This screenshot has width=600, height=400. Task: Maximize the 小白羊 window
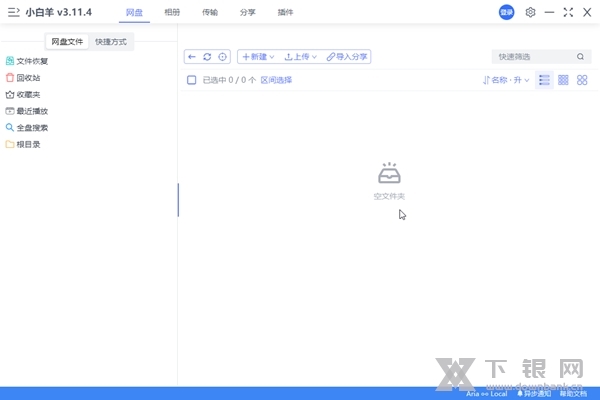(568, 12)
